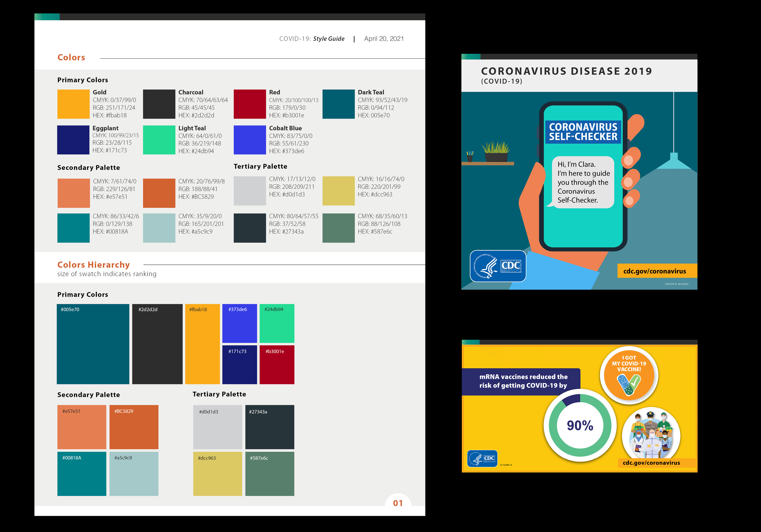The image size is (761, 532).
Task: Click the Red #b3001e swatch
Action: coord(277,364)
